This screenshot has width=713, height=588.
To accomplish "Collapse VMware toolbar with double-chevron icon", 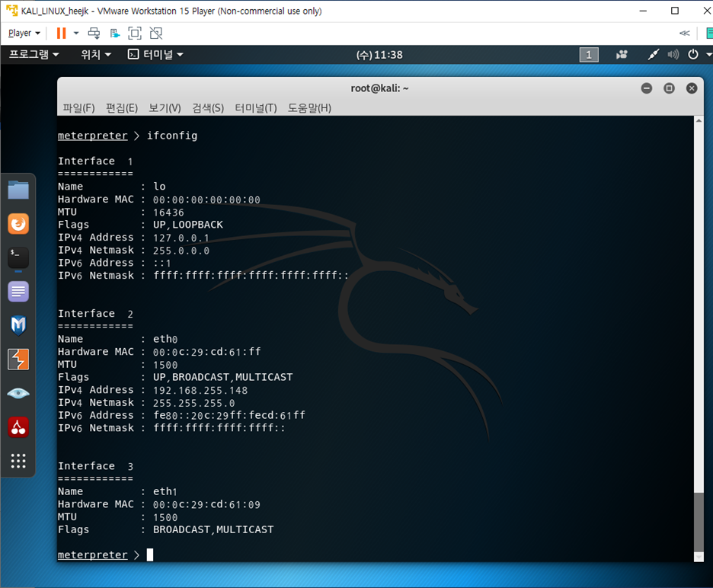I will coord(684,34).
